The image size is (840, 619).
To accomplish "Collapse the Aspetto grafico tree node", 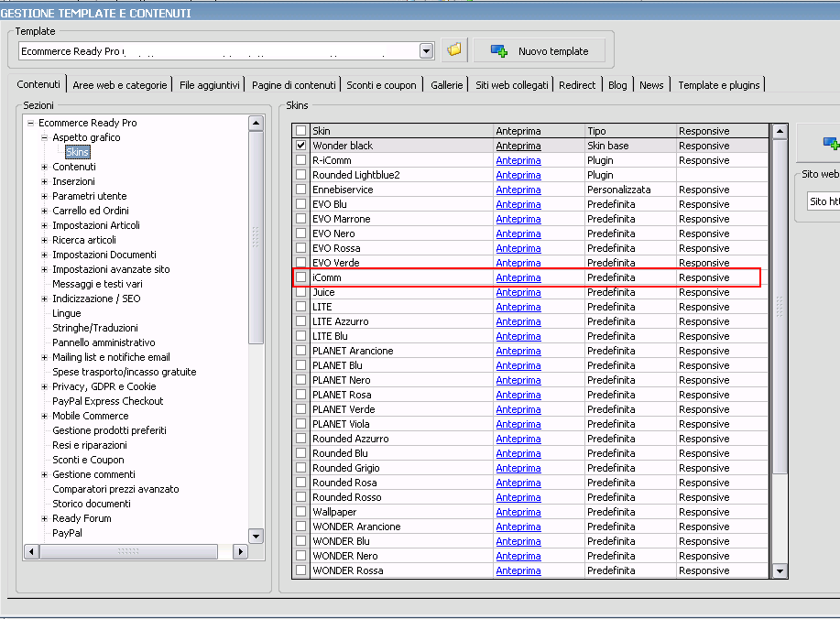I will coord(45,137).
